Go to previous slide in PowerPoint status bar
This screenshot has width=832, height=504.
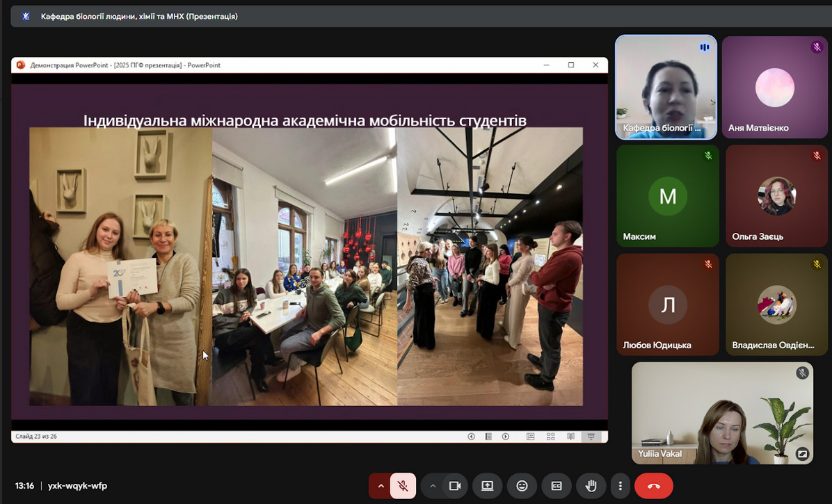tap(471, 437)
